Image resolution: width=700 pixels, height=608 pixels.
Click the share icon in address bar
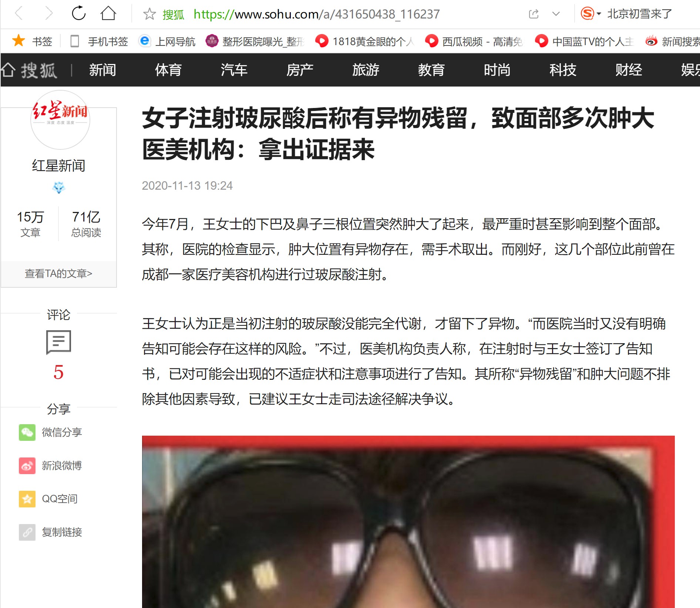pyautogui.click(x=534, y=14)
